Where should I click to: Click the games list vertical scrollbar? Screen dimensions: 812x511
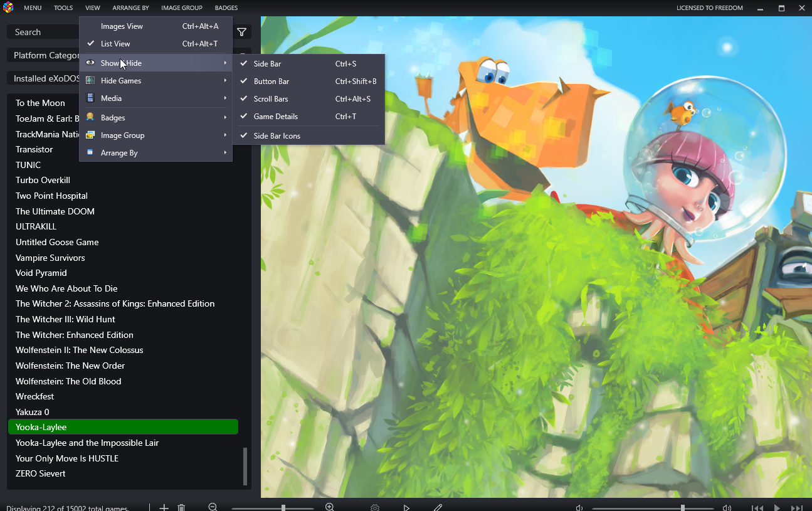[245, 466]
